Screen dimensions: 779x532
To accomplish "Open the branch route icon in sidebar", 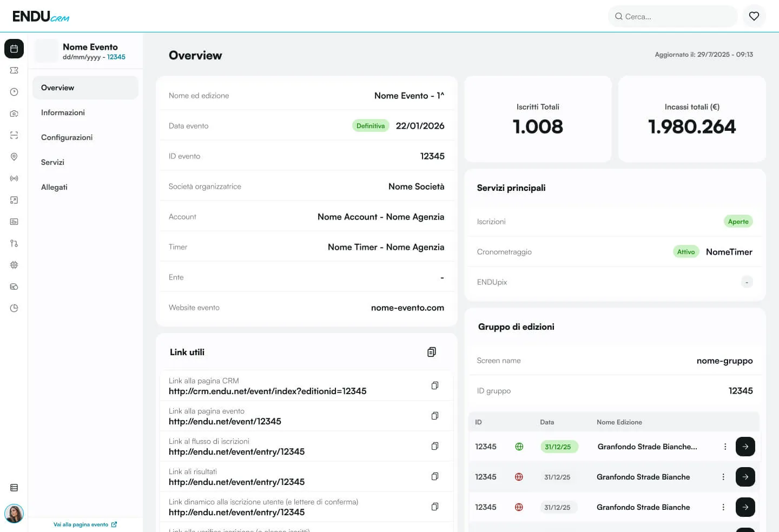I will click(14, 243).
